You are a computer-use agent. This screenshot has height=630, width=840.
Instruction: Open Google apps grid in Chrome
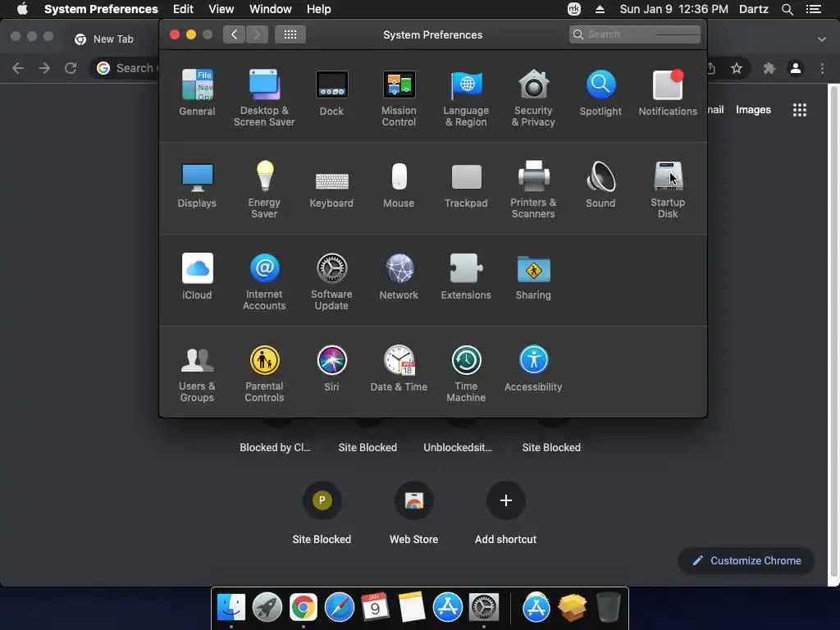point(800,110)
